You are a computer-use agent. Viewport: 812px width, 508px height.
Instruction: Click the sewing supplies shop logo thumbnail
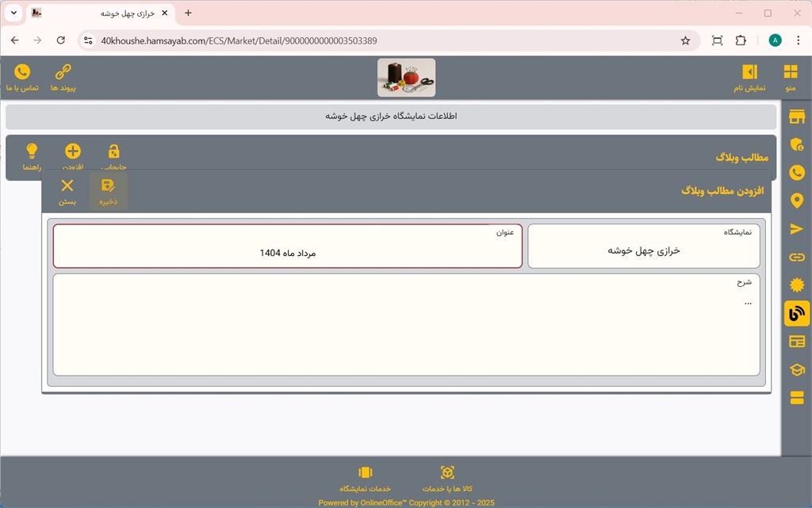[406, 78]
